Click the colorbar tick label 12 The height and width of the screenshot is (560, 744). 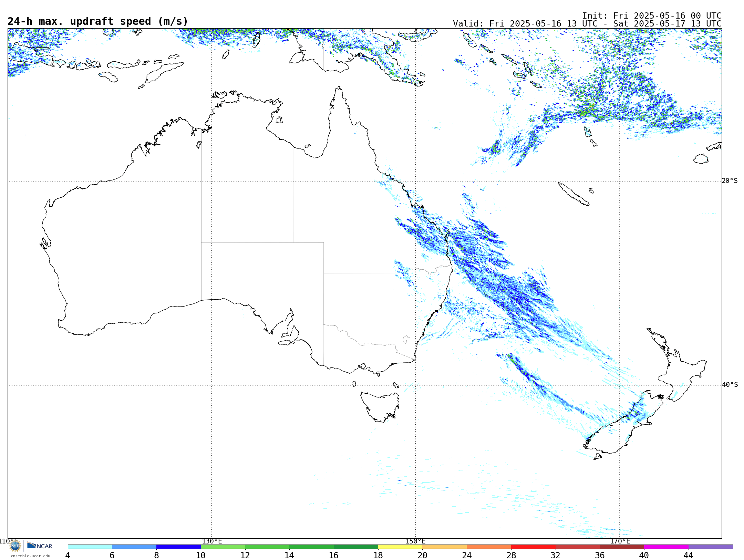pyautogui.click(x=245, y=555)
